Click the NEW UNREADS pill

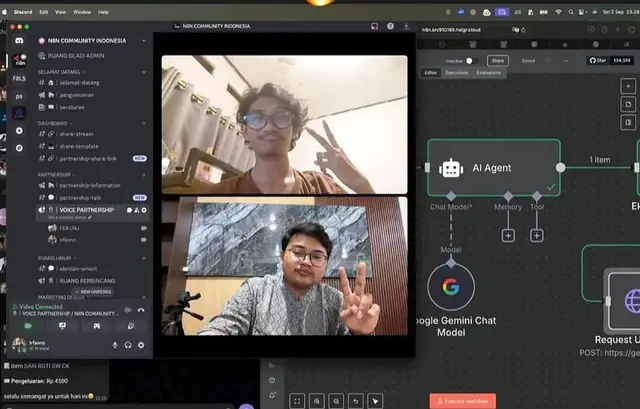93,292
